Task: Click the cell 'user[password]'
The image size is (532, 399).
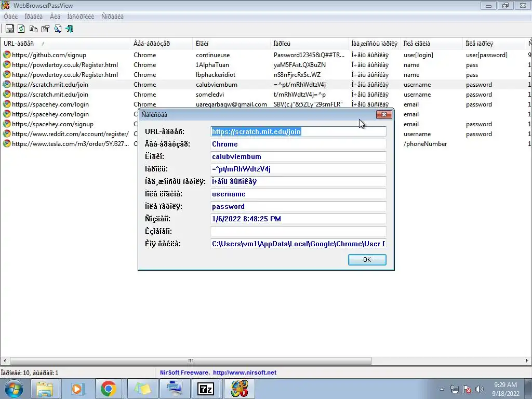Action: (486, 55)
